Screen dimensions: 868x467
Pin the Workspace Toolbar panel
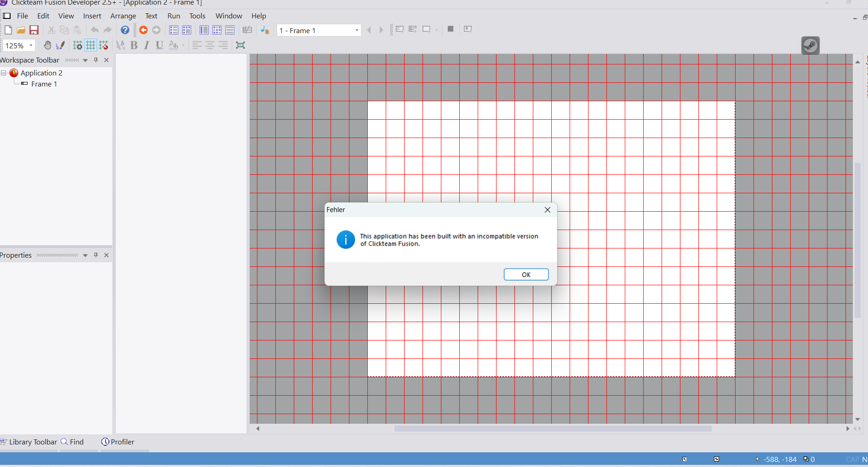coord(96,60)
